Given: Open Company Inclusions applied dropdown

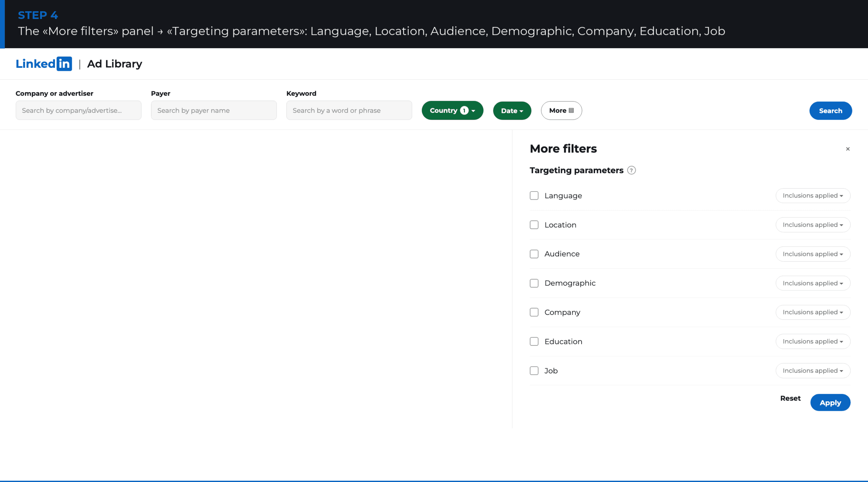Looking at the screenshot, I should (x=813, y=312).
